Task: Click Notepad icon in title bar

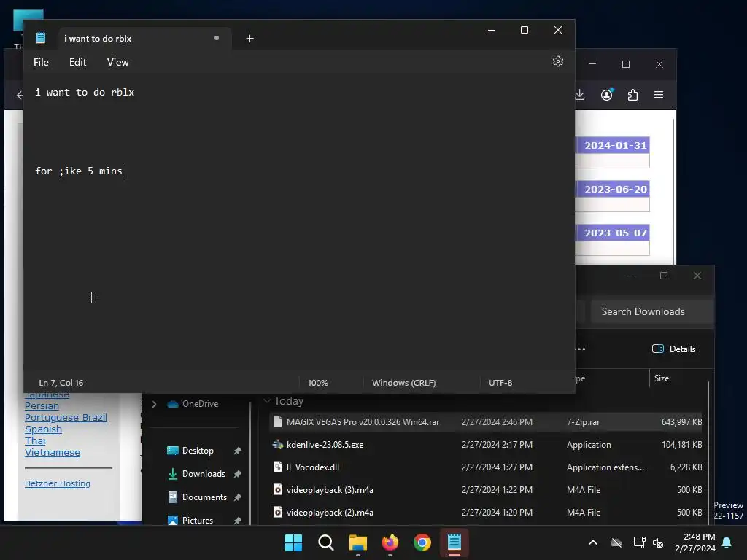Action: click(41, 38)
